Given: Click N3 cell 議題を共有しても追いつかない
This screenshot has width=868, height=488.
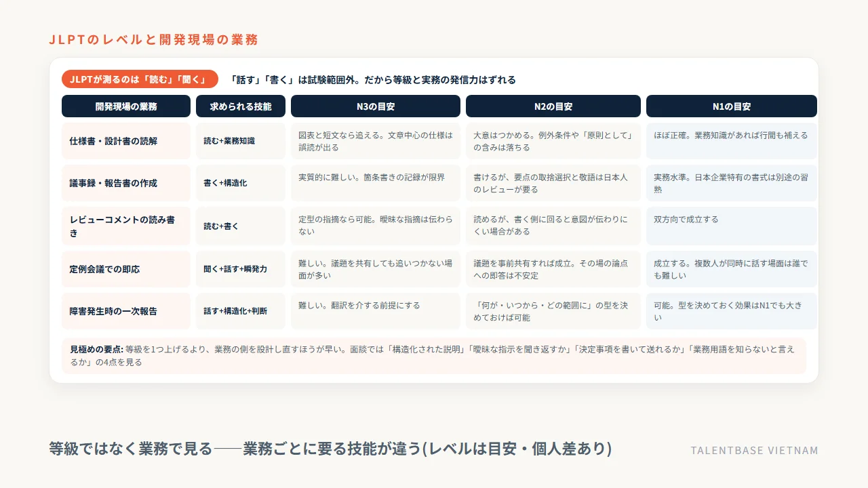Looking at the screenshot, I should [x=376, y=269].
